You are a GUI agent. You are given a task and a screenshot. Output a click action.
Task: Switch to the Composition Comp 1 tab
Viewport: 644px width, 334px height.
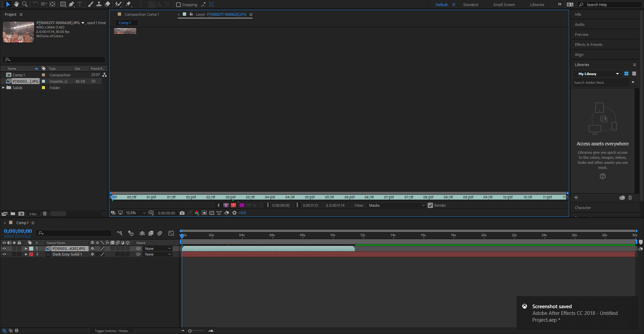(142, 14)
